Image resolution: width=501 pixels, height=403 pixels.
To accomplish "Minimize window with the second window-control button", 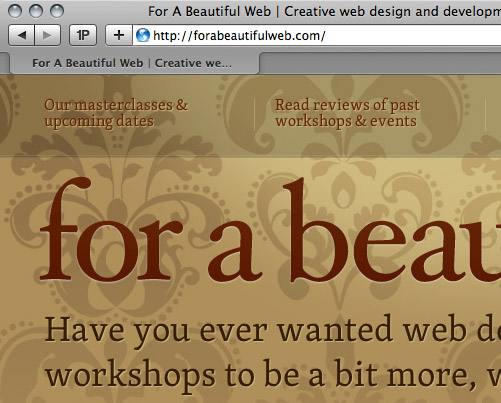I will pos(36,11).
